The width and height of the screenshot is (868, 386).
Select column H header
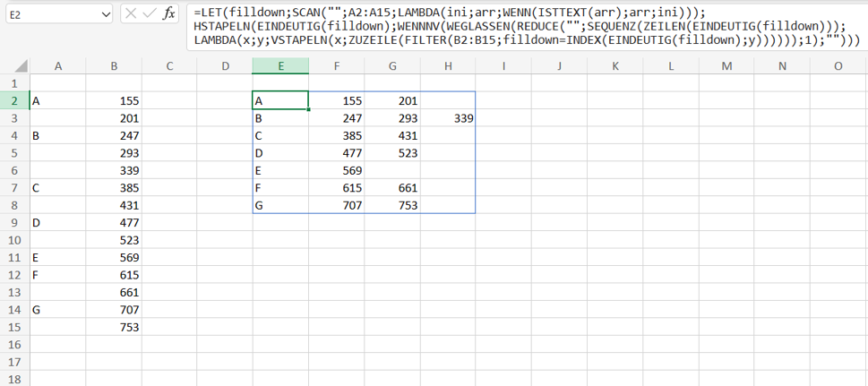tap(448, 66)
